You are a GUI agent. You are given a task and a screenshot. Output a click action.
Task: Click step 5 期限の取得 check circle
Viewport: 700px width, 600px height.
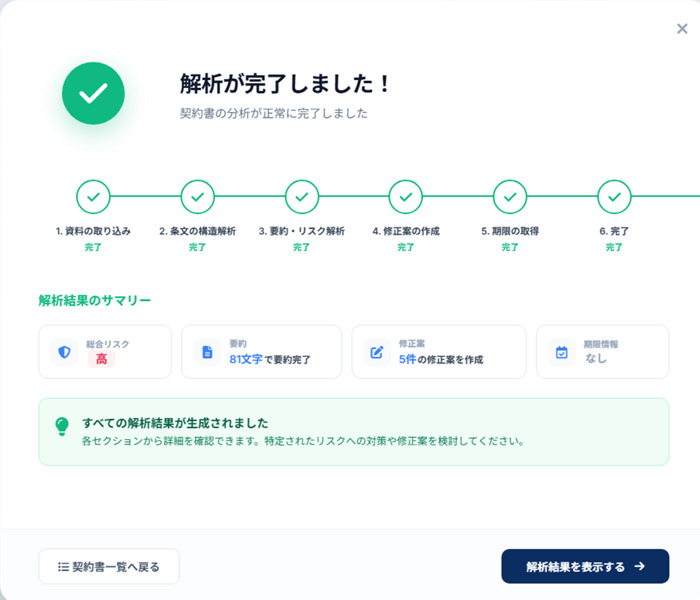[510, 197]
